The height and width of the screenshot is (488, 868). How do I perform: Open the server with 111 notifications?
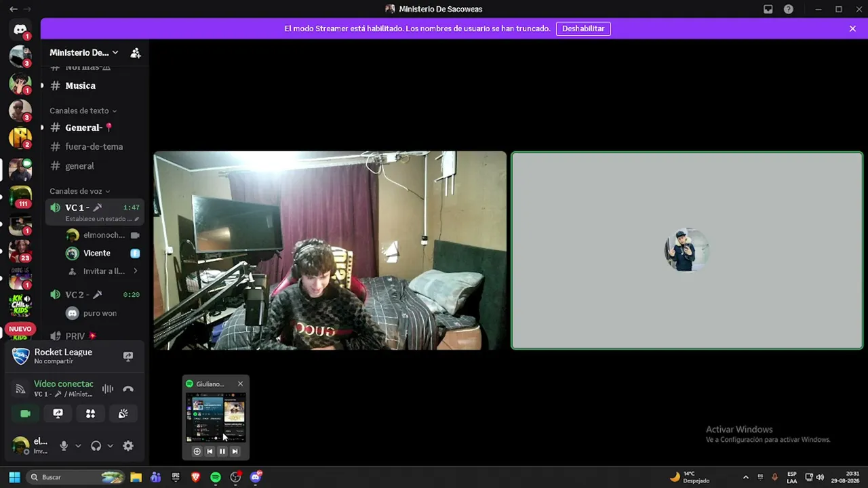click(x=20, y=196)
